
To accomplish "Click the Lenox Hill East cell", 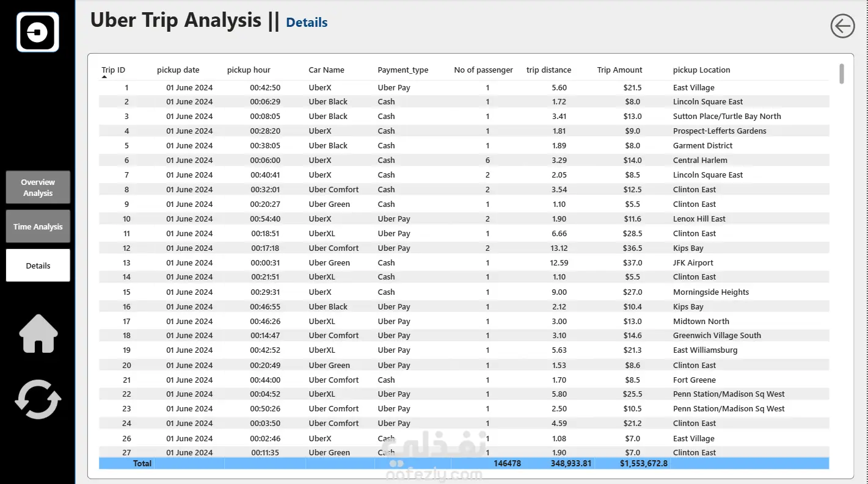I will 699,219.
